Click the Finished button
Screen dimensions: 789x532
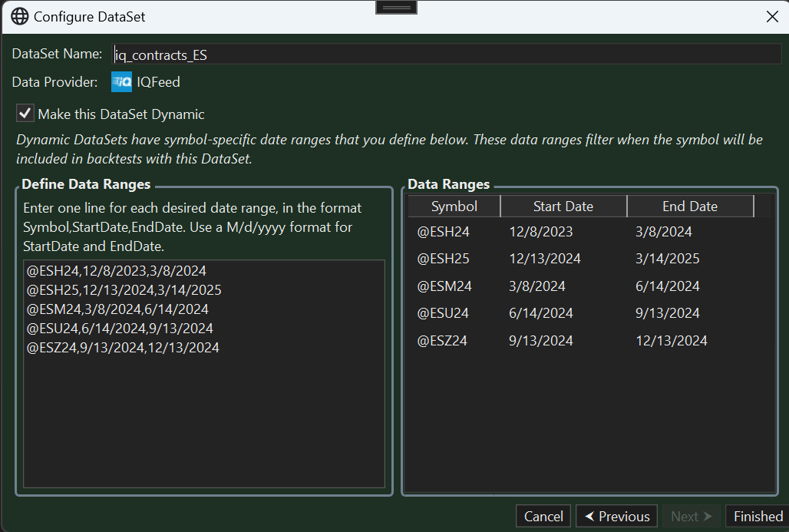(758, 517)
